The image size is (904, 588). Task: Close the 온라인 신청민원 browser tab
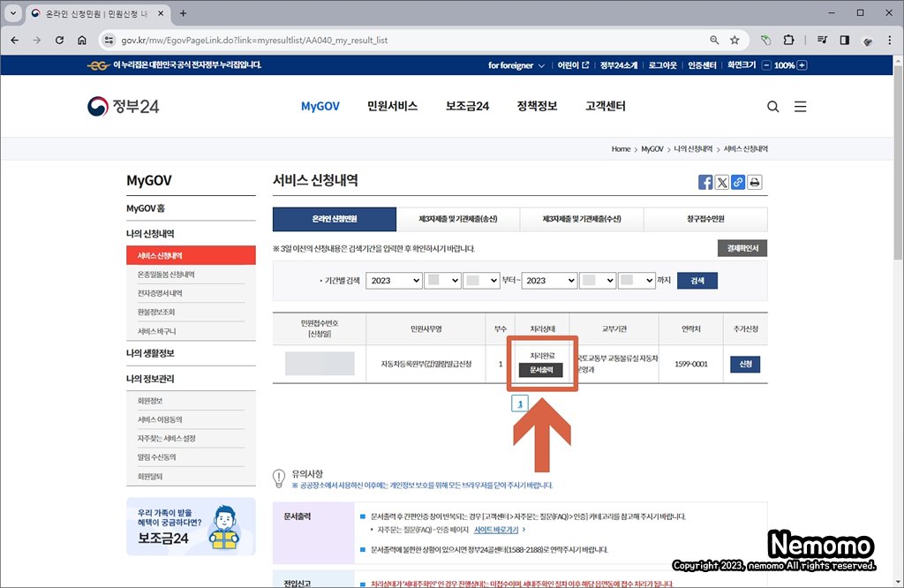click(161, 13)
